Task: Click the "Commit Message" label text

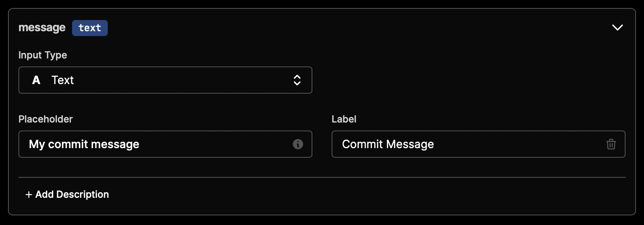Action: click(x=388, y=144)
